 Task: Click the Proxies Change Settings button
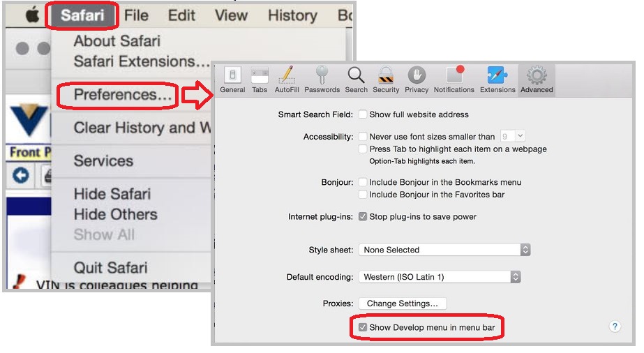[403, 303]
